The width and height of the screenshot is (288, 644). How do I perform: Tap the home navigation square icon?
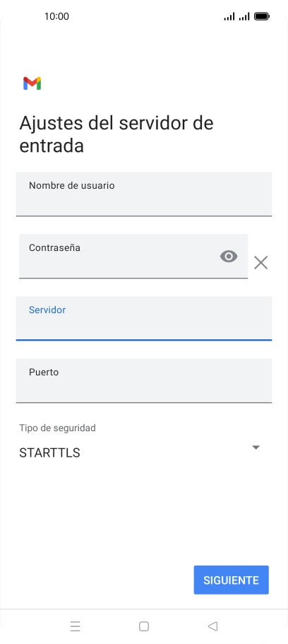pyautogui.click(x=144, y=626)
